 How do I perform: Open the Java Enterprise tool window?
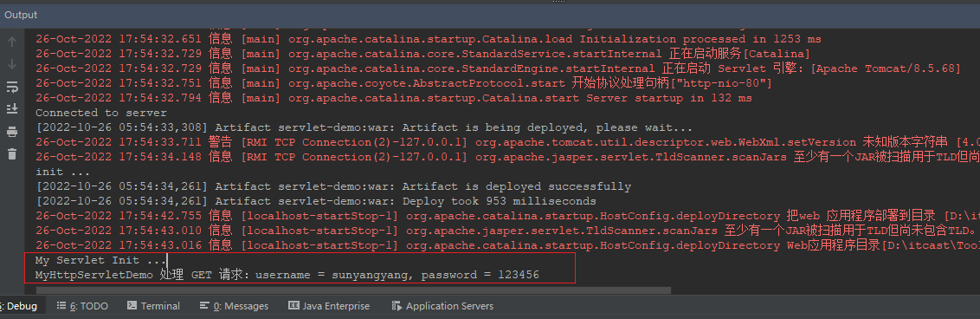tap(329, 306)
